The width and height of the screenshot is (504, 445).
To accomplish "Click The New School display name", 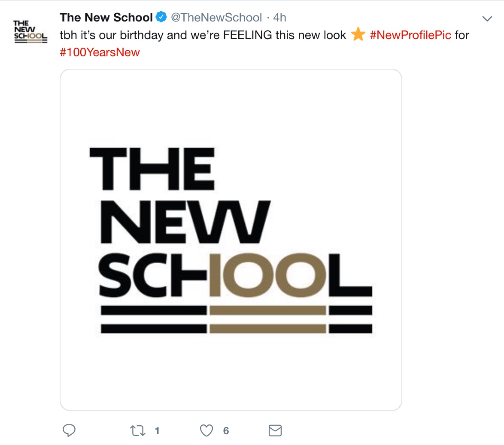I will 106,18.
